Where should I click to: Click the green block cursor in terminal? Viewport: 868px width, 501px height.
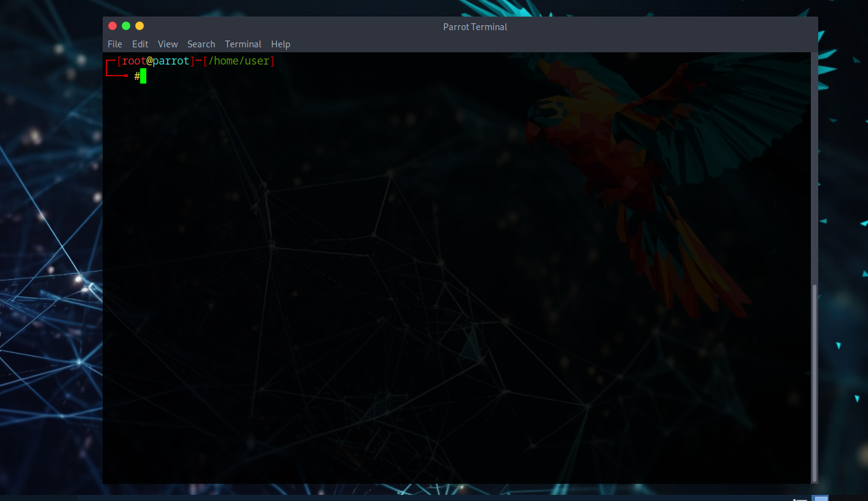143,76
